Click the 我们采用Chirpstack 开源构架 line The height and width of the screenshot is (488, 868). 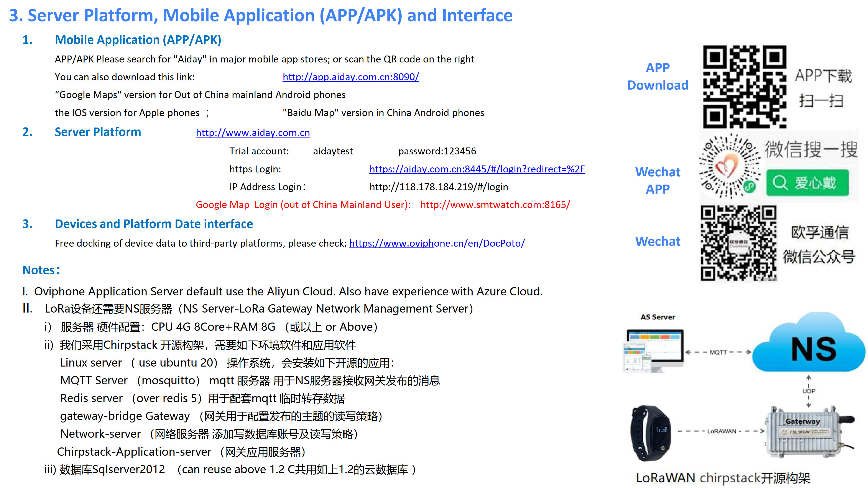[x=200, y=345]
